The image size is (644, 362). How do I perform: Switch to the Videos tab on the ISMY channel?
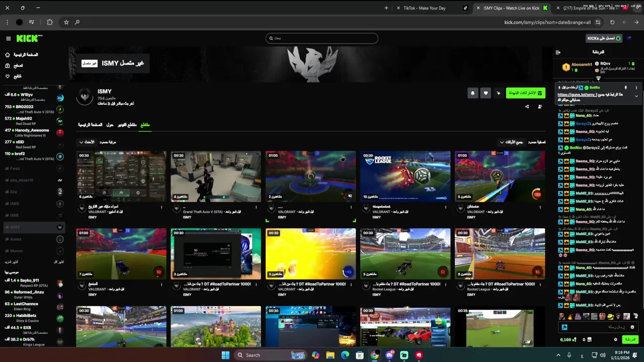pyautogui.click(x=127, y=125)
